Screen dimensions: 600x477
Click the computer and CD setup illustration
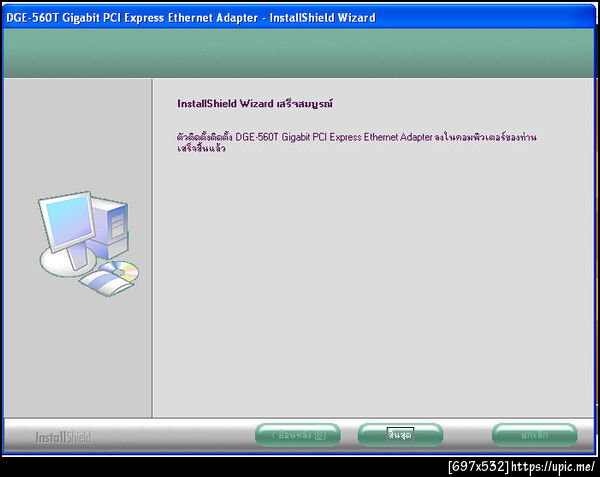88,244
